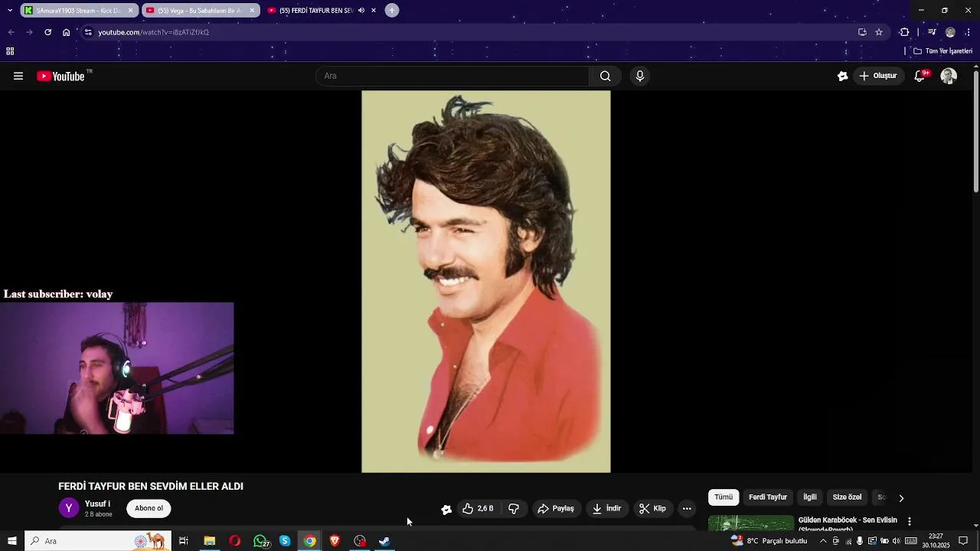The width and height of the screenshot is (980, 551).
Task: Select the FERDİ TAYFUR BEN SEVDİM tab
Action: click(x=322, y=11)
